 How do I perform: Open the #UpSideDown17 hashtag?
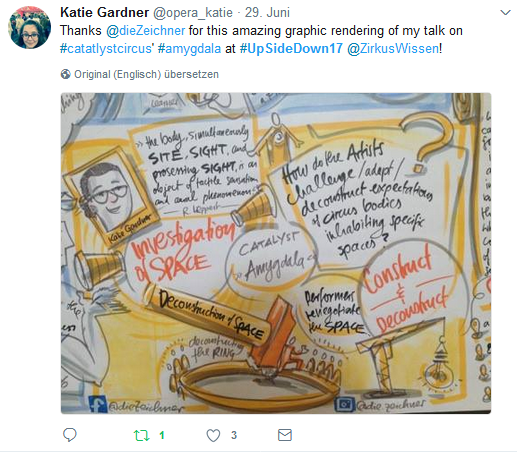point(291,49)
